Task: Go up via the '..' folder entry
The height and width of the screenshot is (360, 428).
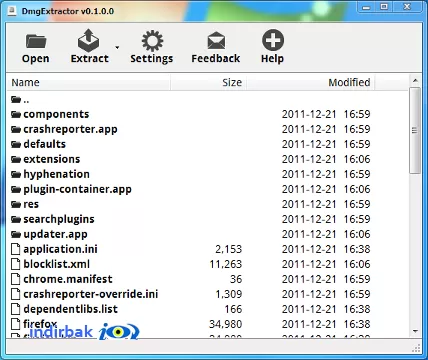Action: 20,99
